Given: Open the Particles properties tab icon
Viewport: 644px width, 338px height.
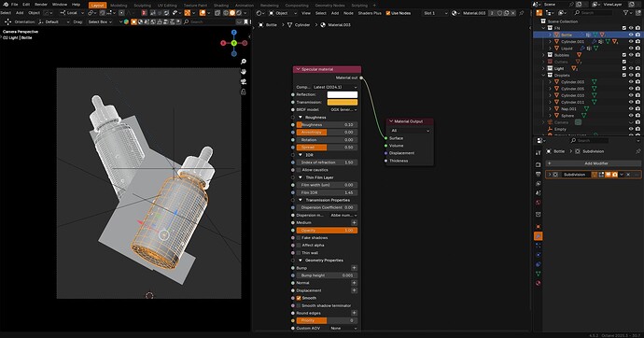Looking at the screenshot, I should 539,246.
